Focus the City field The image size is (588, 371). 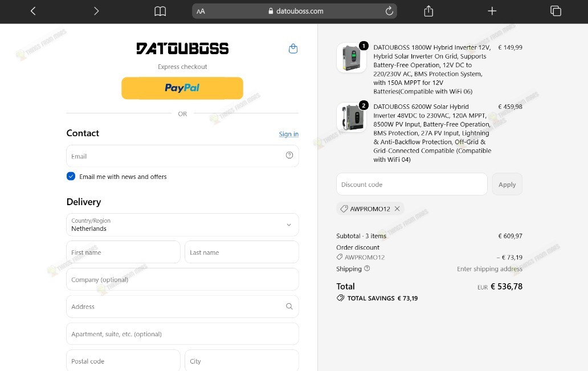[x=242, y=361]
